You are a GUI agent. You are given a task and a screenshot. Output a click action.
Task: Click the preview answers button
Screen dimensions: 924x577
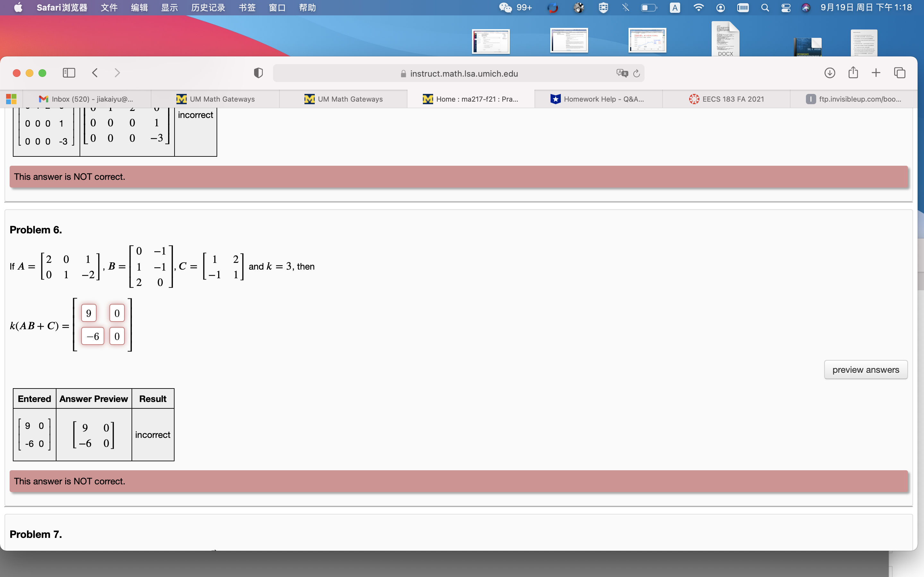(x=865, y=369)
